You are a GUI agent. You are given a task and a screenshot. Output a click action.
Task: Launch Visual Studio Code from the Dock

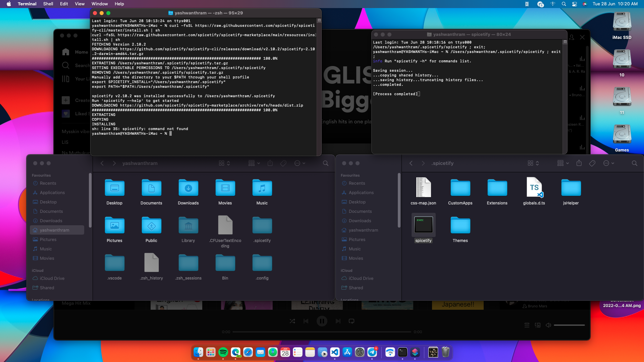(x=335, y=352)
